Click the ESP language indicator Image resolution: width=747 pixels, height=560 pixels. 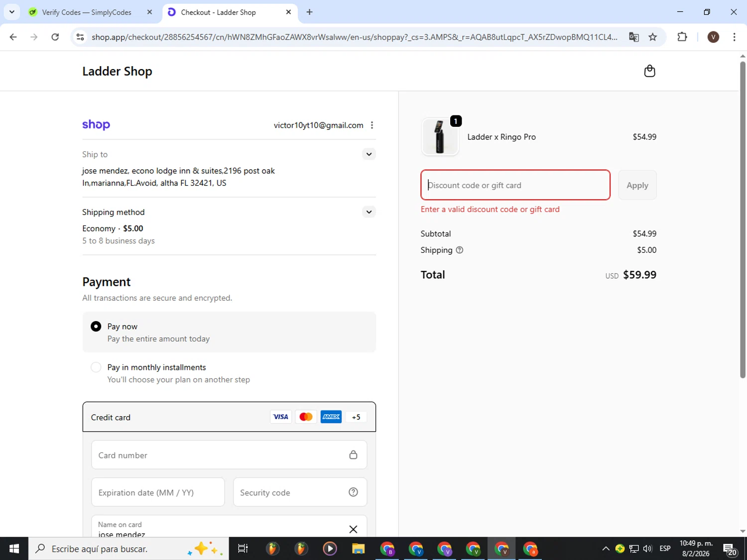click(x=665, y=549)
